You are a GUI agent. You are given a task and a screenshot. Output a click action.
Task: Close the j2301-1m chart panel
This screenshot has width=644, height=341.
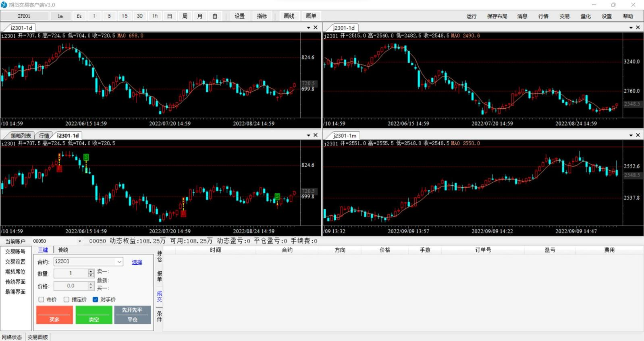[x=638, y=135]
